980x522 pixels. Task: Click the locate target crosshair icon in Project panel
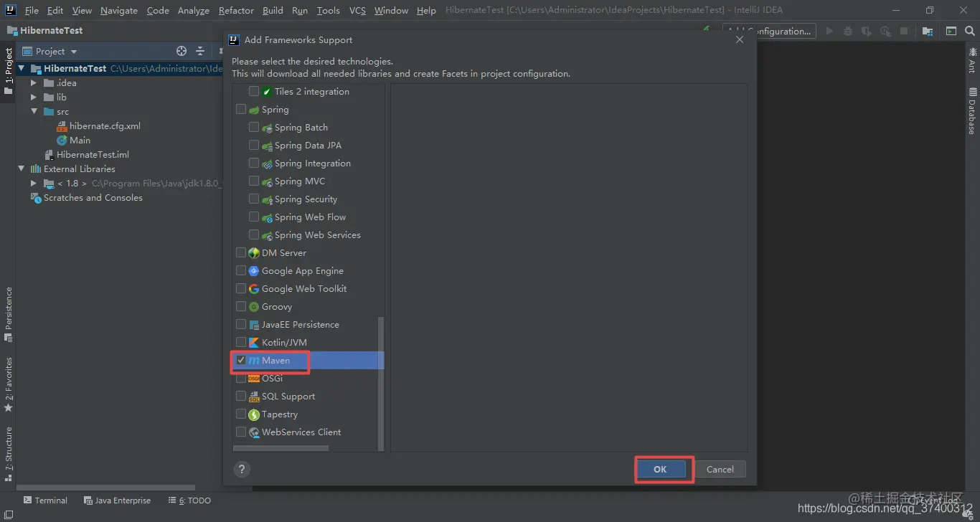[182, 51]
